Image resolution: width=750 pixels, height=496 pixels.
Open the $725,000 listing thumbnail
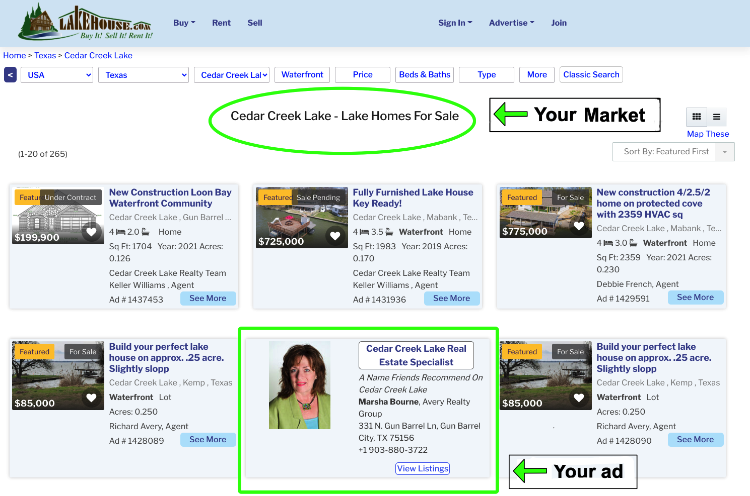click(x=302, y=218)
